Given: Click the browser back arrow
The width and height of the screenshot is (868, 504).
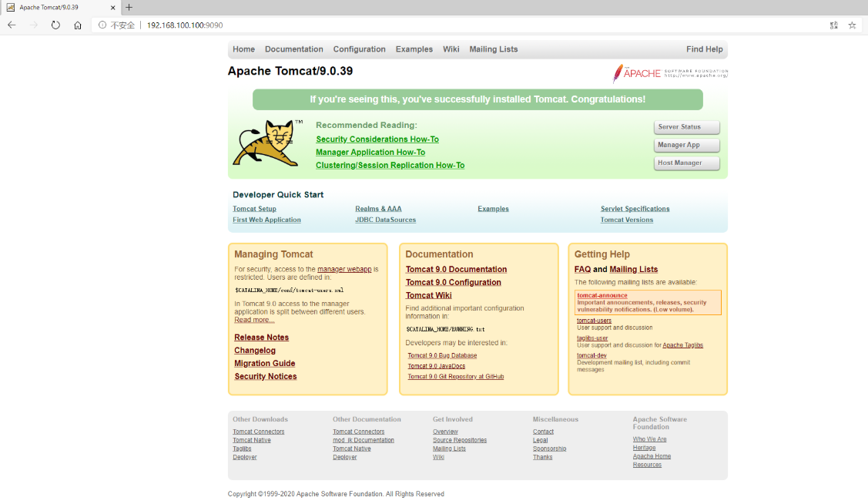Looking at the screenshot, I should pos(12,25).
